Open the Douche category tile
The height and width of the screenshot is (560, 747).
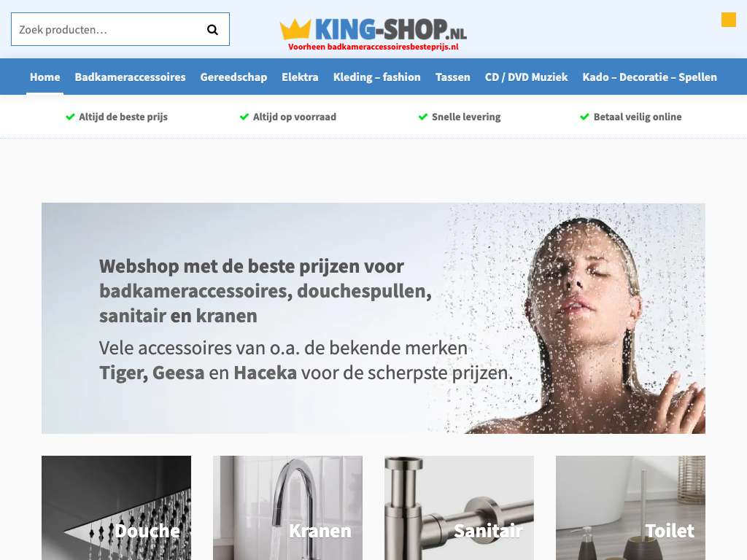point(116,507)
